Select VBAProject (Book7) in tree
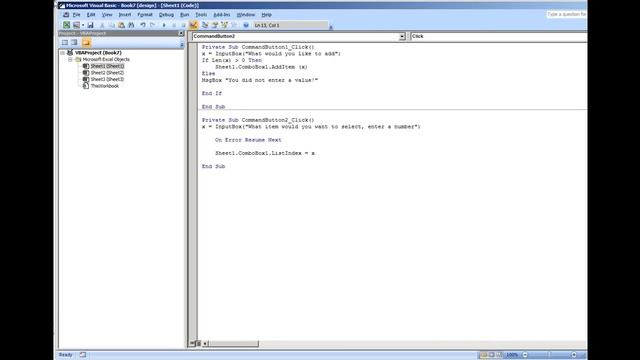This screenshot has height=360, width=640. click(98, 53)
